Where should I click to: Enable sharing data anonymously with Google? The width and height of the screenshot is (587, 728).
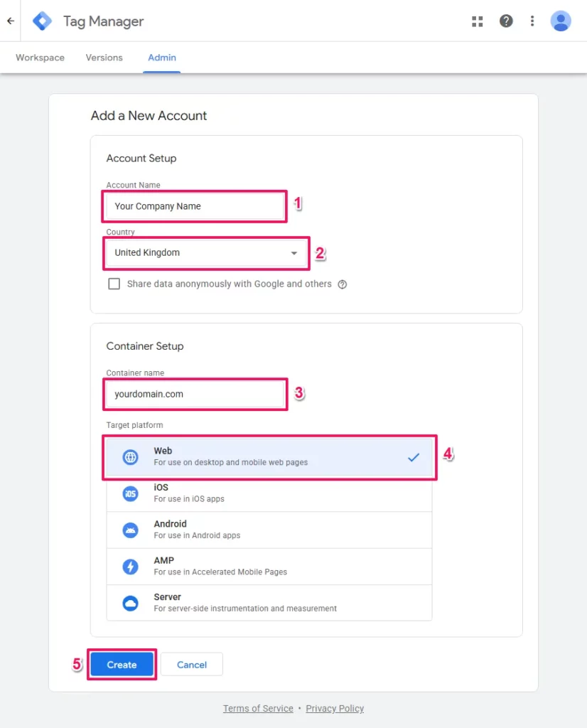click(114, 284)
